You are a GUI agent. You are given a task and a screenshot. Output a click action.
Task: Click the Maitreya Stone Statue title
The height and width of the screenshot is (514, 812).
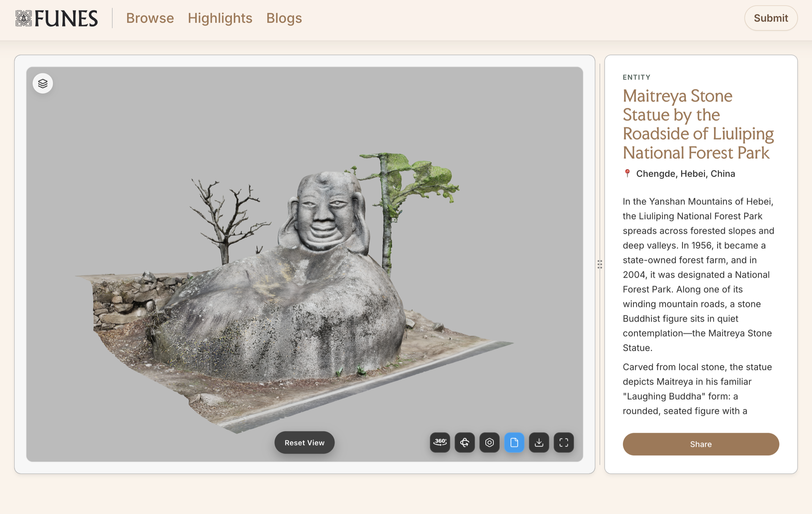point(698,124)
